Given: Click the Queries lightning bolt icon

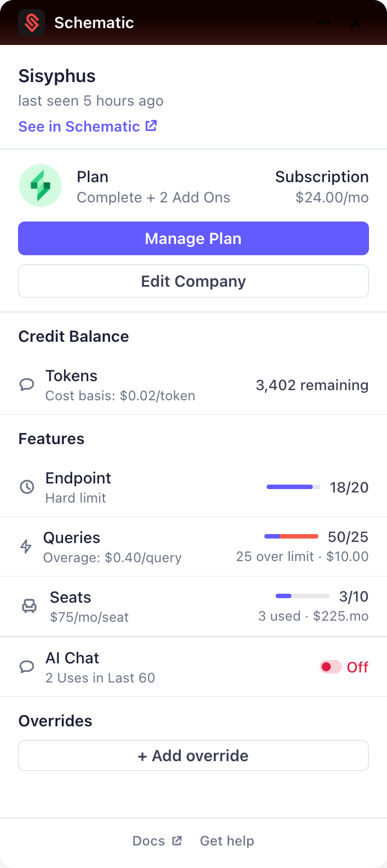Looking at the screenshot, I should point(26,546).
